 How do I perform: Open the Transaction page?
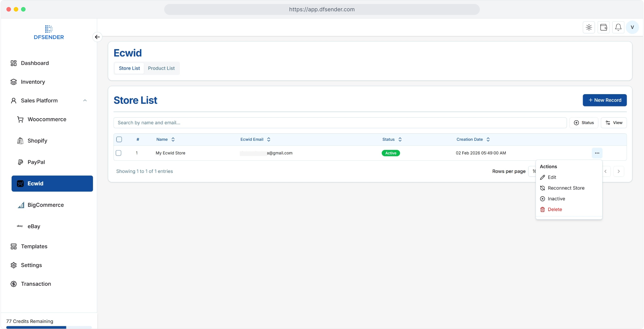tap(36, 284)
